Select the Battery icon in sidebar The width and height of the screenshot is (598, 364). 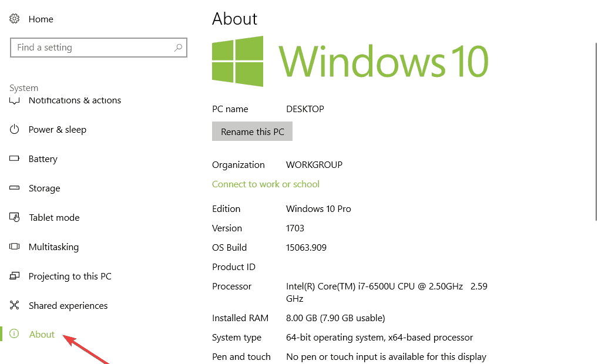click(15, 159)
